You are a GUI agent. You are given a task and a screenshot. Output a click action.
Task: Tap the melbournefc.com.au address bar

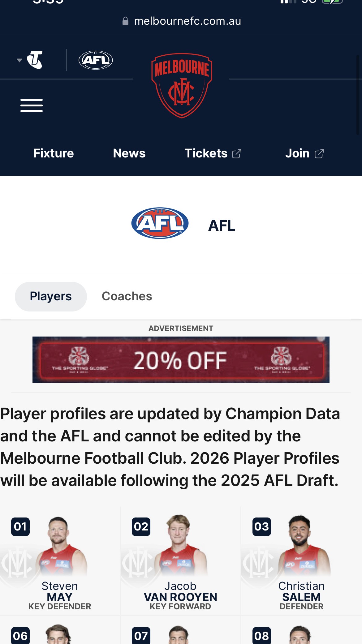click(187, 21)
